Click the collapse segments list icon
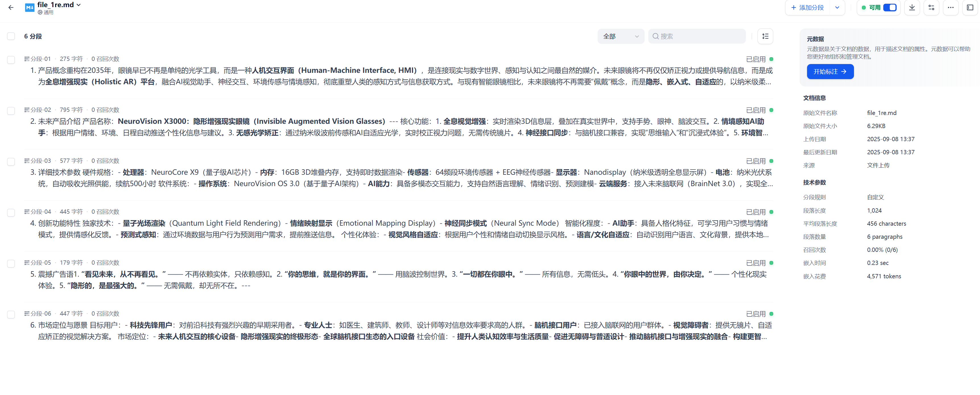The image size is (980, 395). click(x=765, y=36)
